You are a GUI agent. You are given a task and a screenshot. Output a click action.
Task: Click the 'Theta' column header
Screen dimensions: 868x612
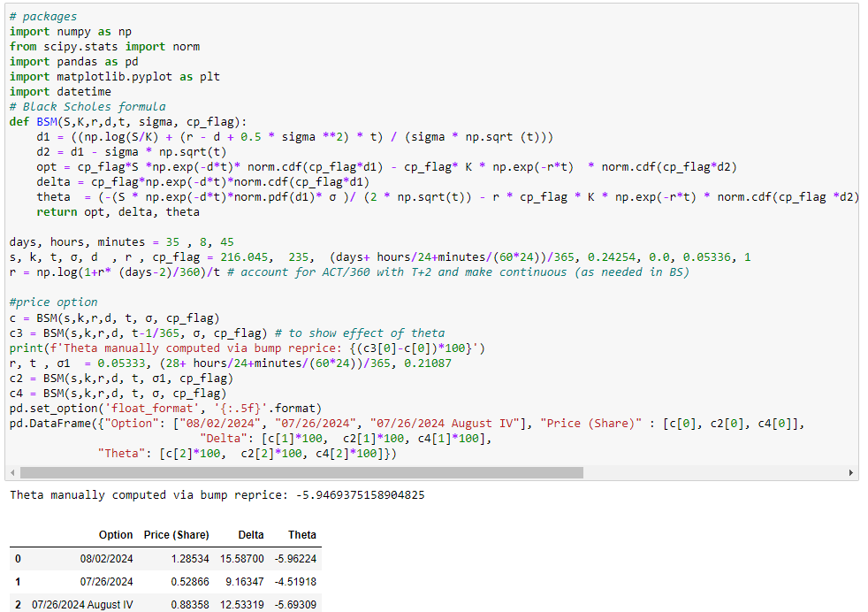(302, 535)
